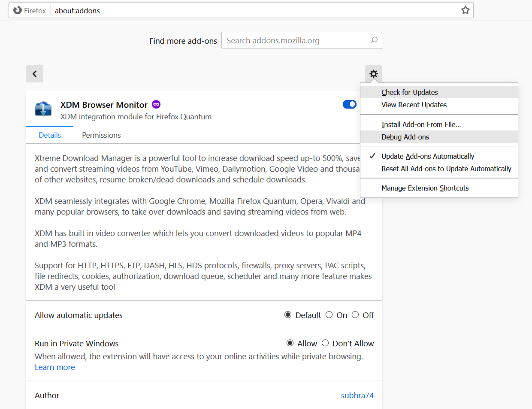Click the XDM Browser Monitor add-on icon
Image resolution: width=532 pixels, height=409 pixels.
[x=42, y=109]
